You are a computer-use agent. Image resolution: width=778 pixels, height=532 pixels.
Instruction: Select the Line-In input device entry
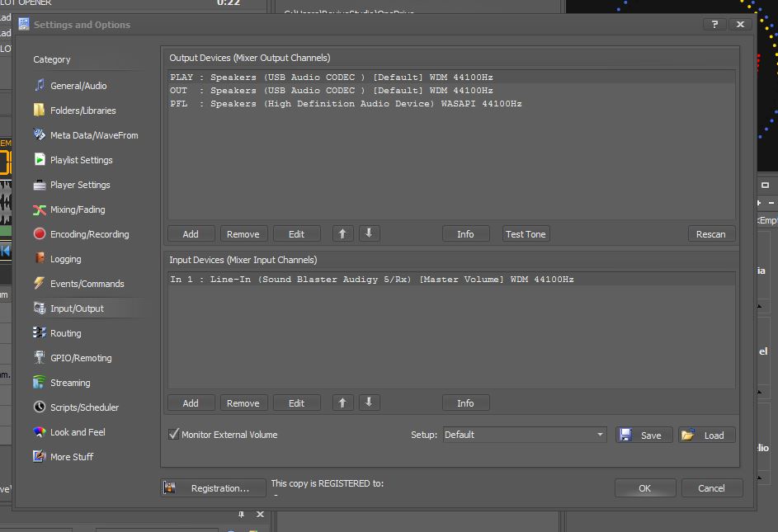371,280
